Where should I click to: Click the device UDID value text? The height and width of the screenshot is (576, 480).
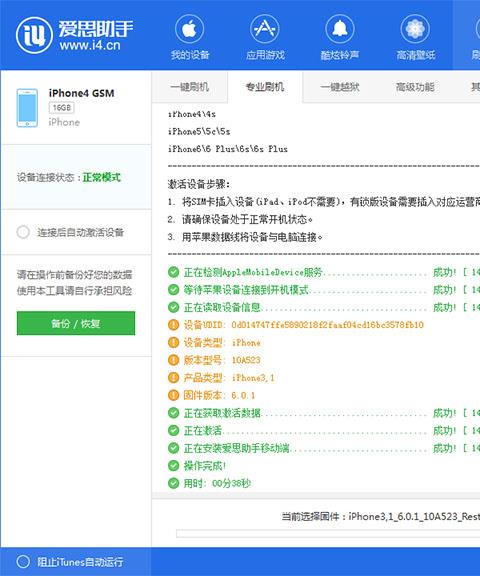click(327, 325)
